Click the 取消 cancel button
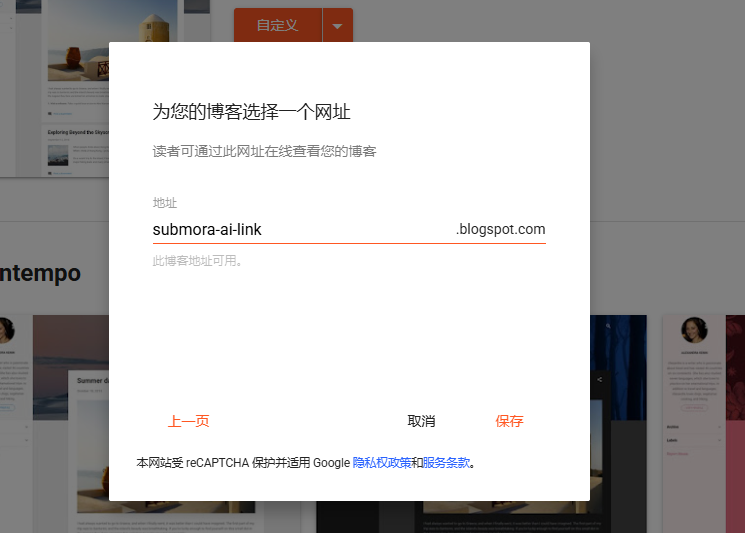The width and height of the screenshot is (745, 533). (421, 421)
